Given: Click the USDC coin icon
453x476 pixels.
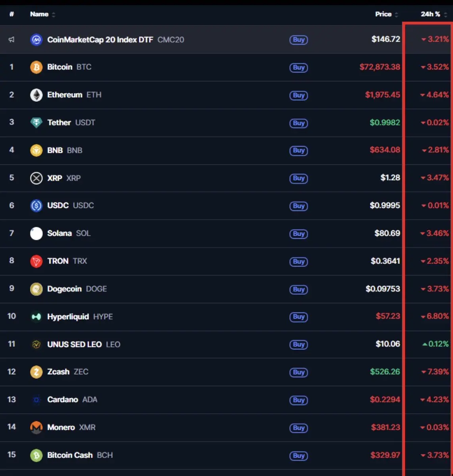Looking at the screenshot, I should tap(36, 205).
